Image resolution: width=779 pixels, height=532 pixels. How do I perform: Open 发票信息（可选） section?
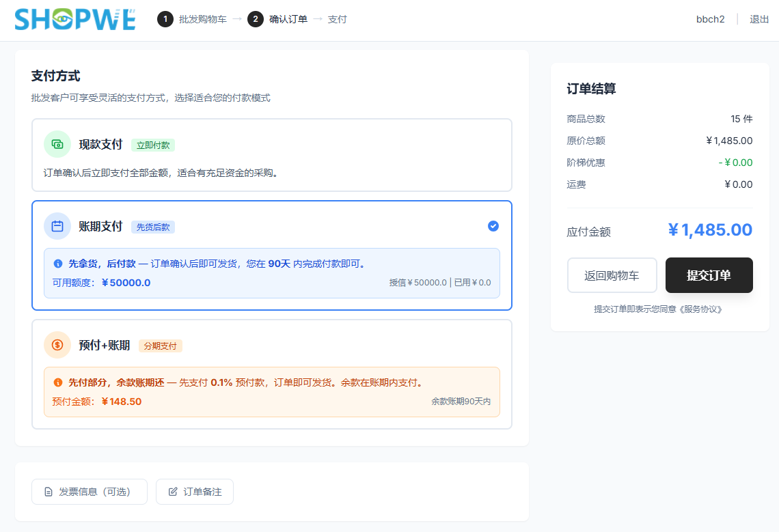coord(90,492)
